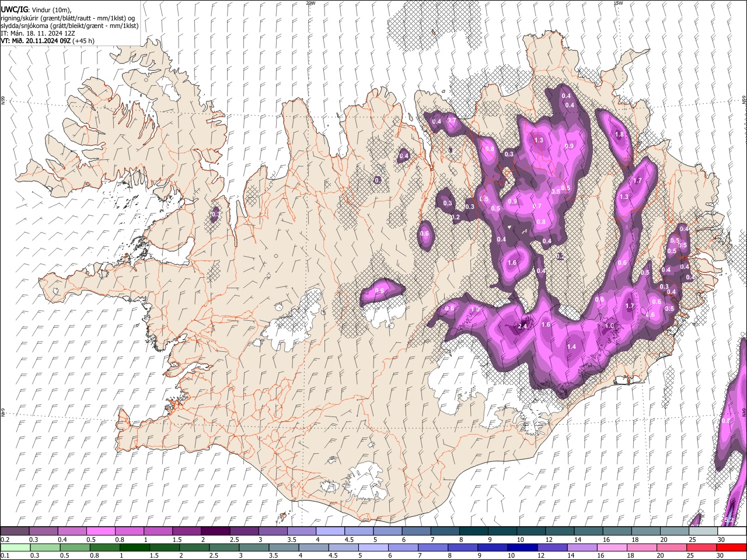This screenshot has height=560, width=747.
Task: Select the 'IT: Mán. 18. 11. 2024 12Z' line
Action: (38, 33)
